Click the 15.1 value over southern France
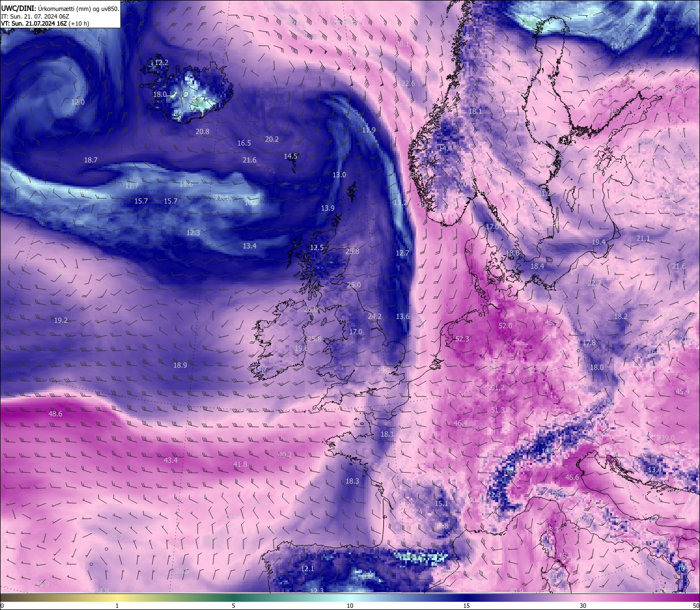 coord(441,504)
